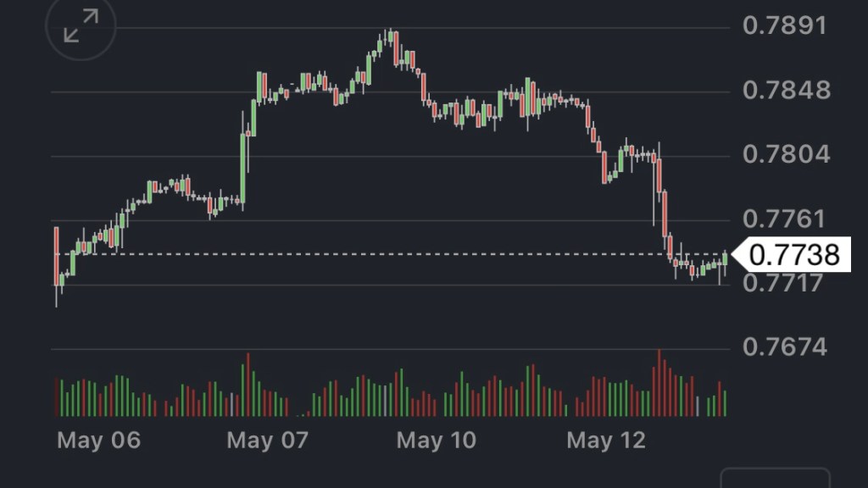
Task: Click the long red candle dropping after May 12
Action: tap(665, 222)
